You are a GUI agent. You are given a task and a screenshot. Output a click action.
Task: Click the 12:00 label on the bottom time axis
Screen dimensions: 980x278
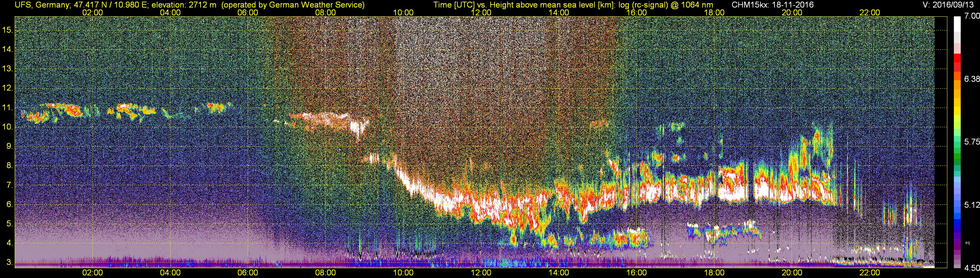coord(481,273)
